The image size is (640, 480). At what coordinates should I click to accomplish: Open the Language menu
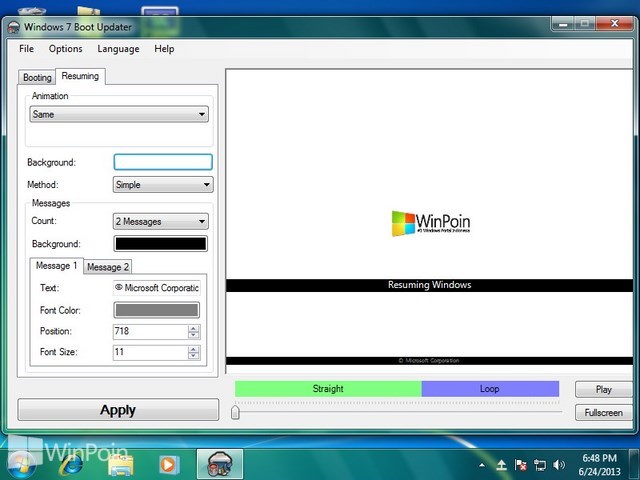pyautogui.click(x=118, y=49)
